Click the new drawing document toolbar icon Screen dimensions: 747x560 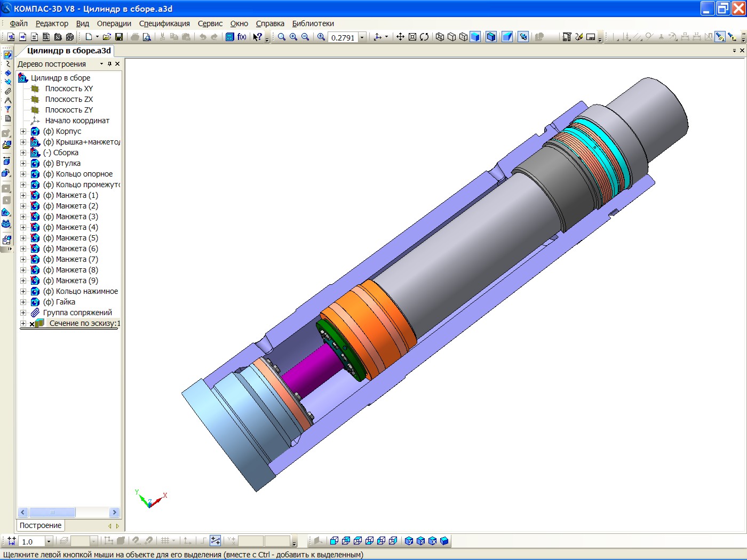point(11,37)
